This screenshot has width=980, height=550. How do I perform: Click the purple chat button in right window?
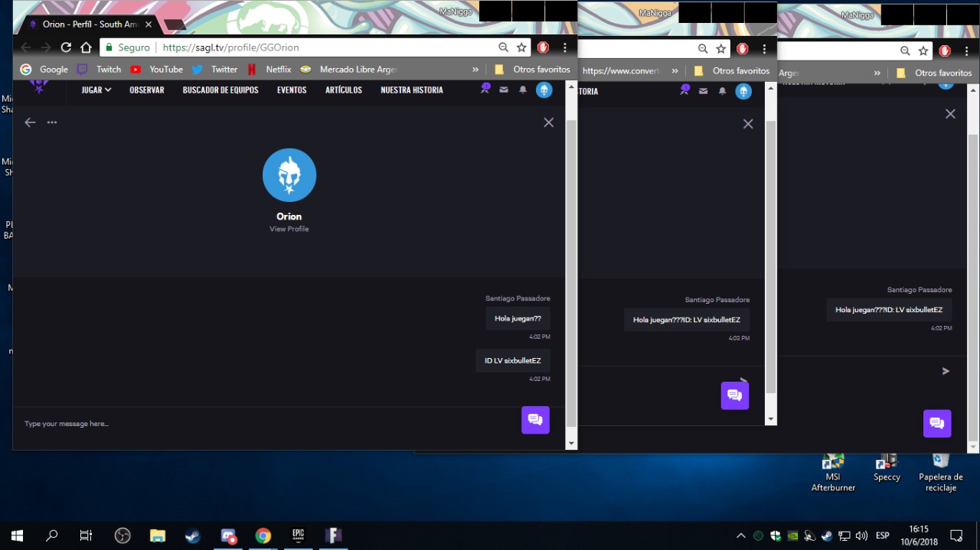[x=937, y=424]
